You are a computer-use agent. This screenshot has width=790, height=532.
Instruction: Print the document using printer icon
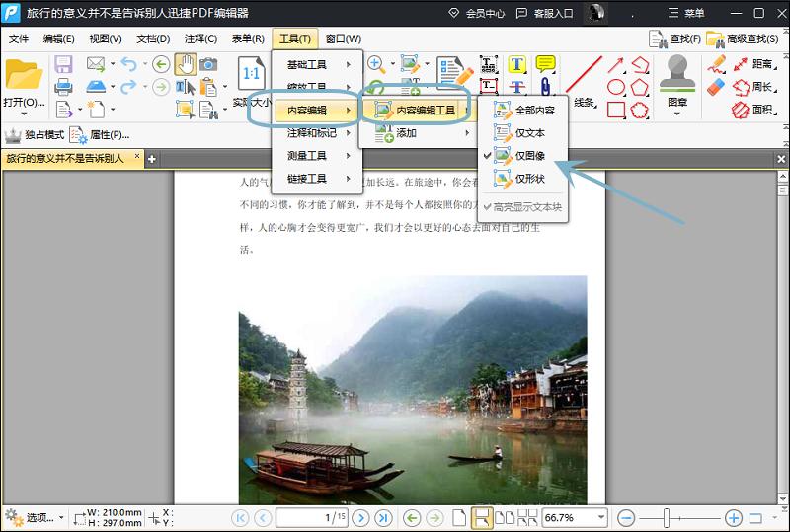pyautogui.click(x=63, y=87)
